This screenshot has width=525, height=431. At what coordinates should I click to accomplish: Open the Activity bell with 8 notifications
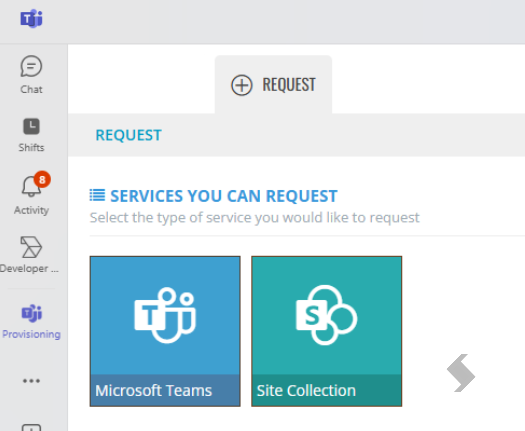[x=31, y=194]
